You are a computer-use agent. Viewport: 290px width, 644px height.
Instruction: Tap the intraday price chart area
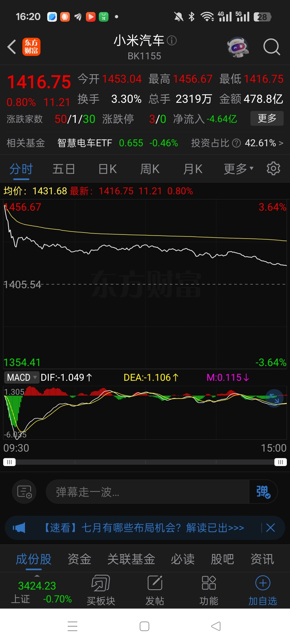point(145,284)
